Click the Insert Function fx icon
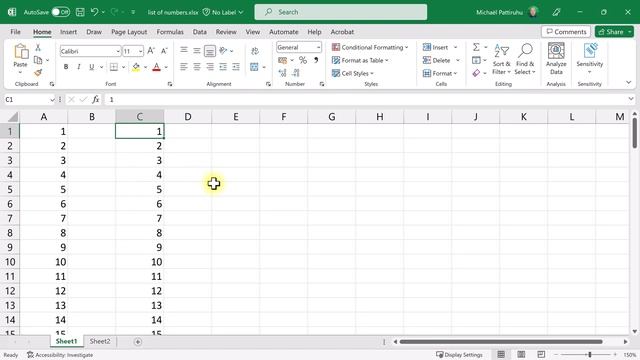640x360 pixels. coord(96,99)
